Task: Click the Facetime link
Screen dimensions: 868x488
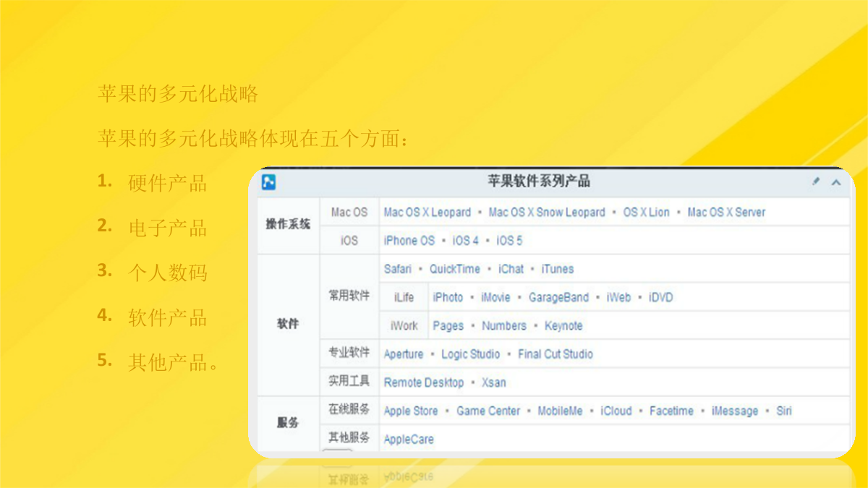Action: (671, 411)
